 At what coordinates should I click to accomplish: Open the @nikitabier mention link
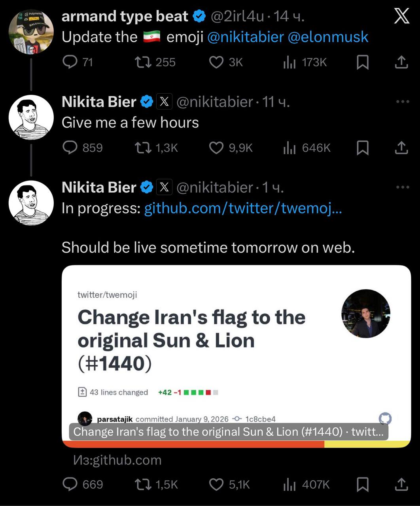click(245, 37)
